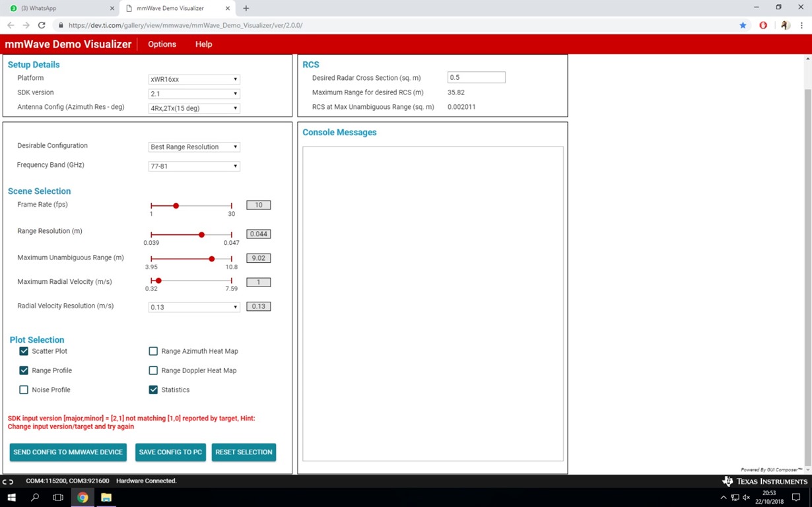The width and height of the screenshot is (812, 507).
Task: Click the 'COM4:115200, COM3:921600' port text
Action: click(x=67, y=481)
